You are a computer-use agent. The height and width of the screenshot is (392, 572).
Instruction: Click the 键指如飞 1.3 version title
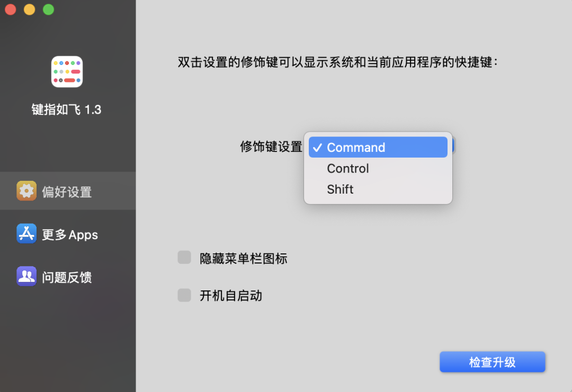67,110
